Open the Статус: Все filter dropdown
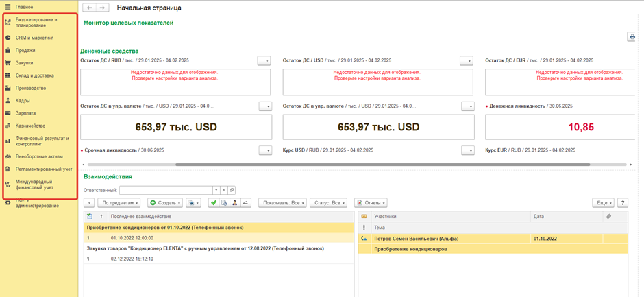This screenshot has height=297, width=644. tap(327, 203)
